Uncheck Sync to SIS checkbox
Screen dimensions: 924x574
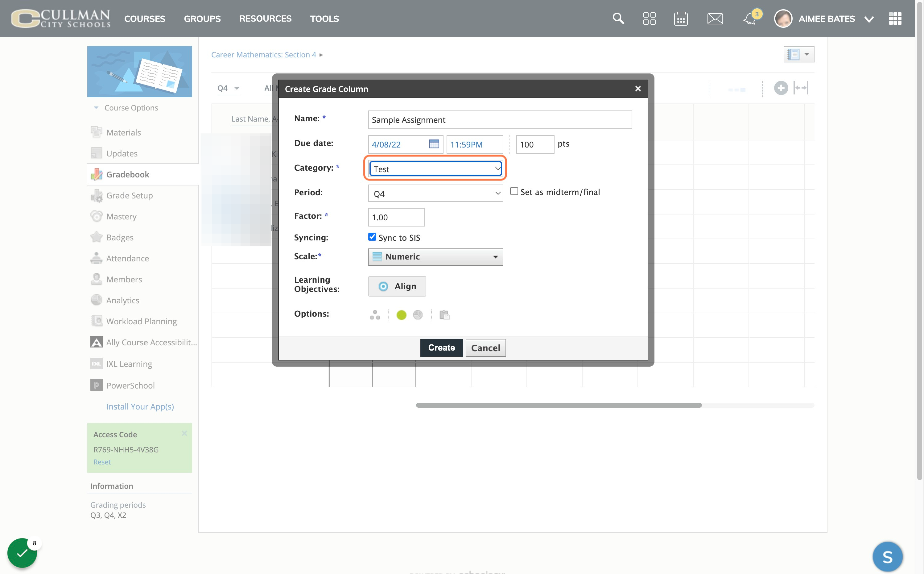(x=372, y=237)
